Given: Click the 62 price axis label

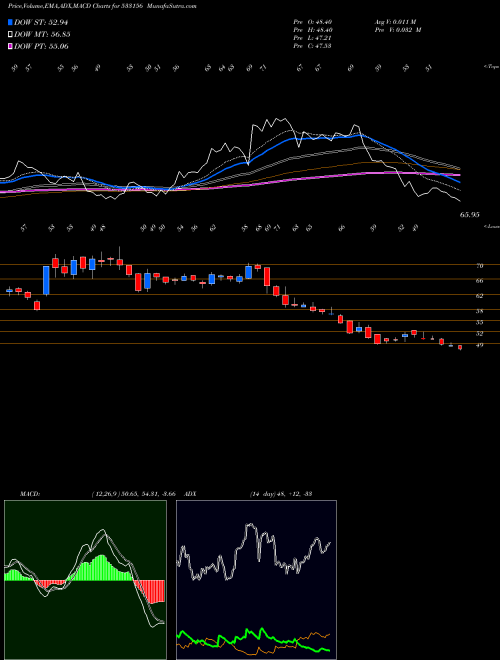Looking at the screenshot, I should 480,296.
